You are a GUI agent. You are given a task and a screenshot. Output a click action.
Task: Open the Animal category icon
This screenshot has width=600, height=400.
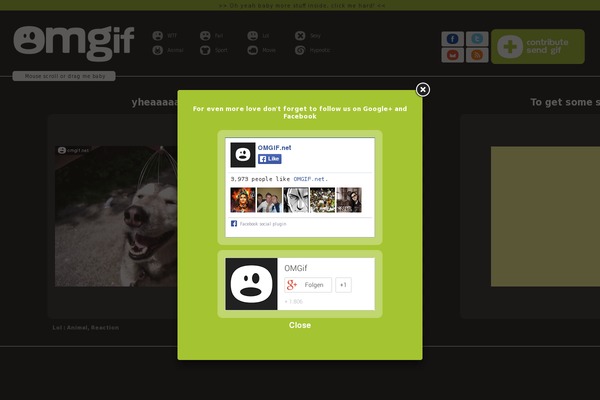158,50
